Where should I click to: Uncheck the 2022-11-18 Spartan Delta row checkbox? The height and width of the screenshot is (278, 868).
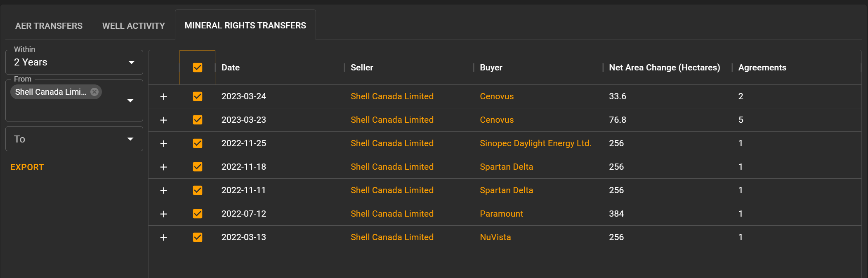[197, 167]
